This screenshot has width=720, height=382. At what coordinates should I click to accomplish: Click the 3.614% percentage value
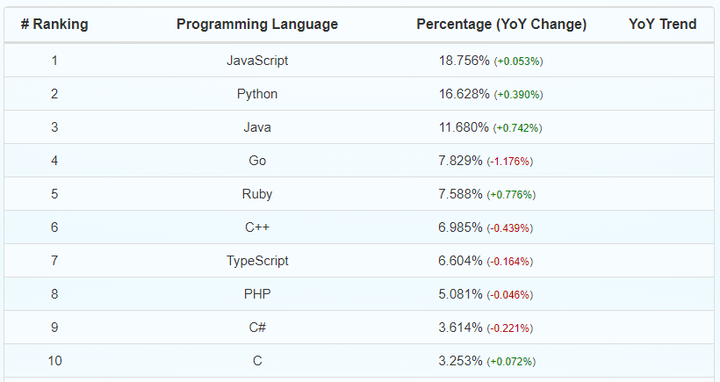[x=460, y=327]
